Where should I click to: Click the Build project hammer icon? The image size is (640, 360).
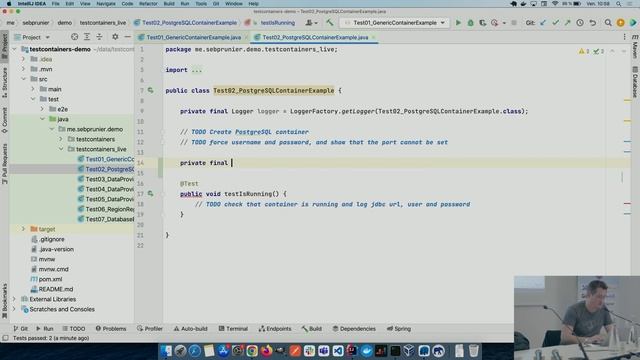pyautogui.click(x=329, y=23)
